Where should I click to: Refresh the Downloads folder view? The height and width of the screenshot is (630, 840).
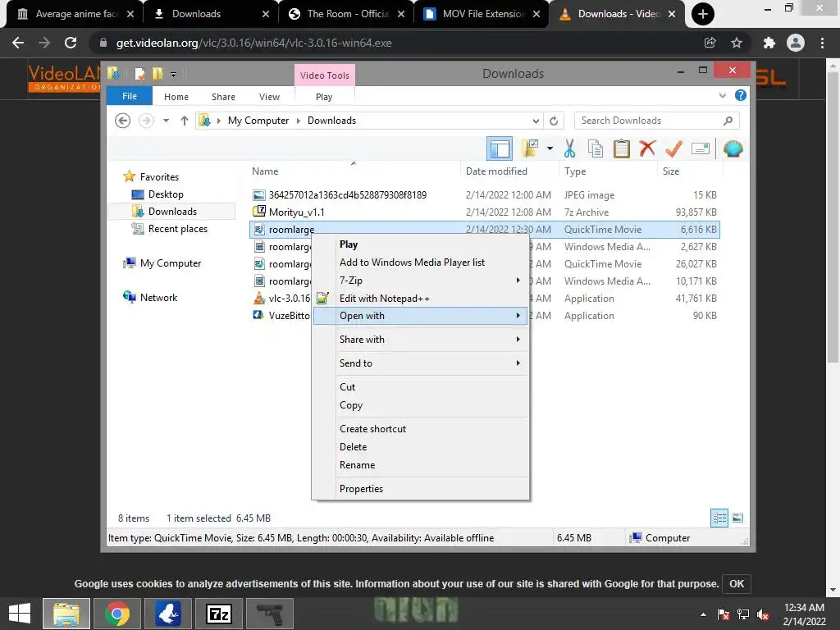(x=554, y=121)
